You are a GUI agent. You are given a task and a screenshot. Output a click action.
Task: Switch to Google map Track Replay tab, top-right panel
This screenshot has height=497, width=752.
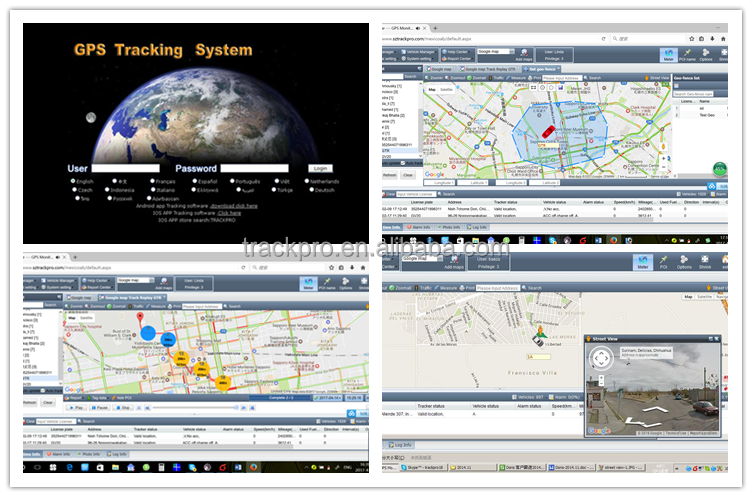(484, 69)
